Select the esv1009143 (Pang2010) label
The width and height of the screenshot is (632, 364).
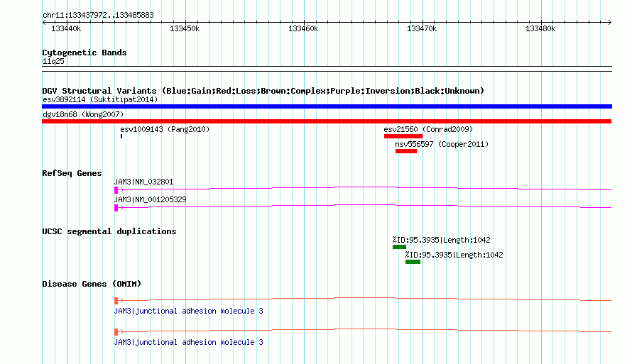[x=165, y=129]
